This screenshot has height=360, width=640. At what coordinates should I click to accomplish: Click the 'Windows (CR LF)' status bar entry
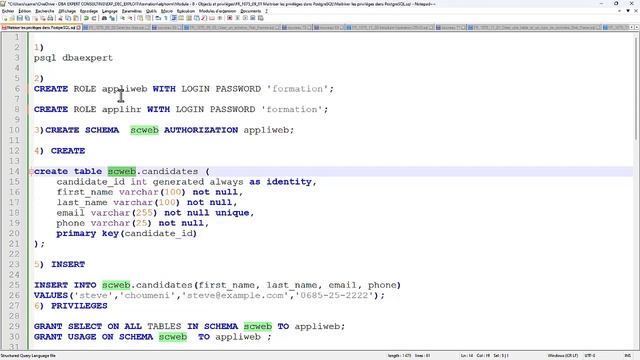tap(563, 356)
